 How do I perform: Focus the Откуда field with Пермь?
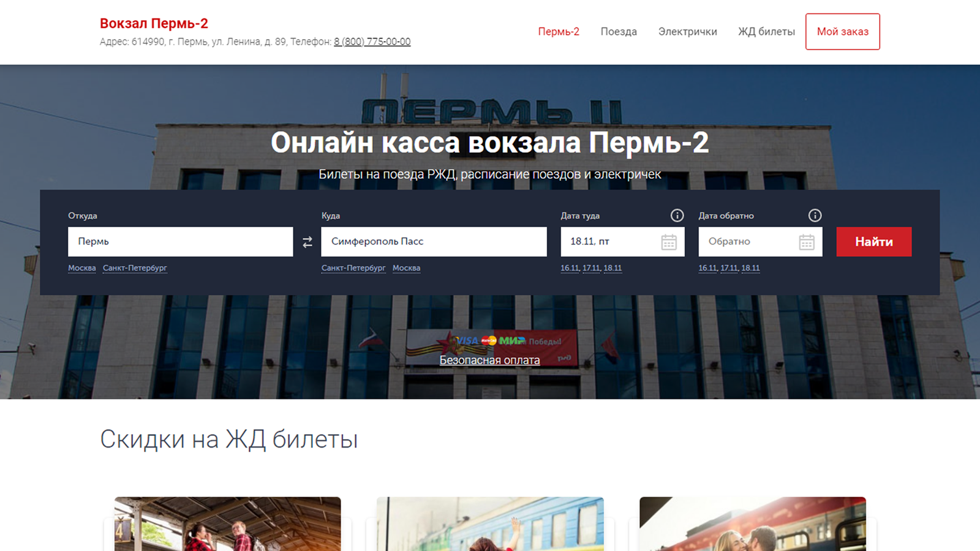click(181, 242)
